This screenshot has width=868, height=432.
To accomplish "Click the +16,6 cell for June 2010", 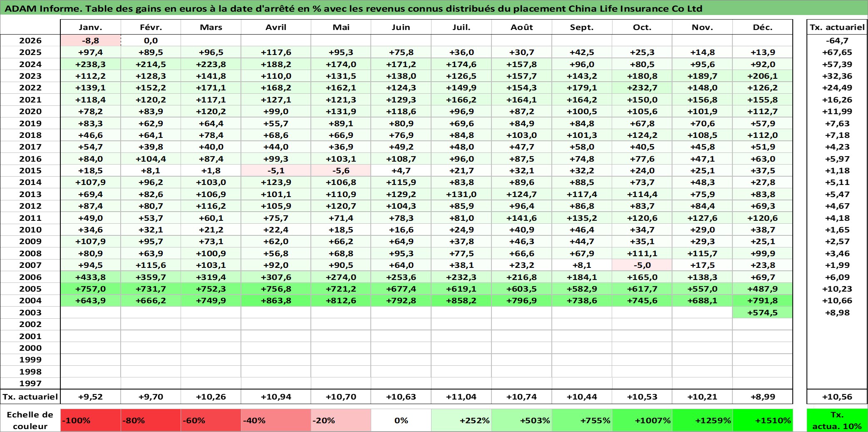I will 401,230.
